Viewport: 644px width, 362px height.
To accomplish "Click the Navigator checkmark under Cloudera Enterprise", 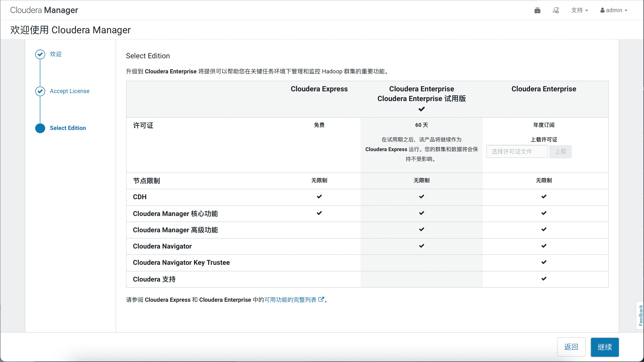I will click(544, 246).
